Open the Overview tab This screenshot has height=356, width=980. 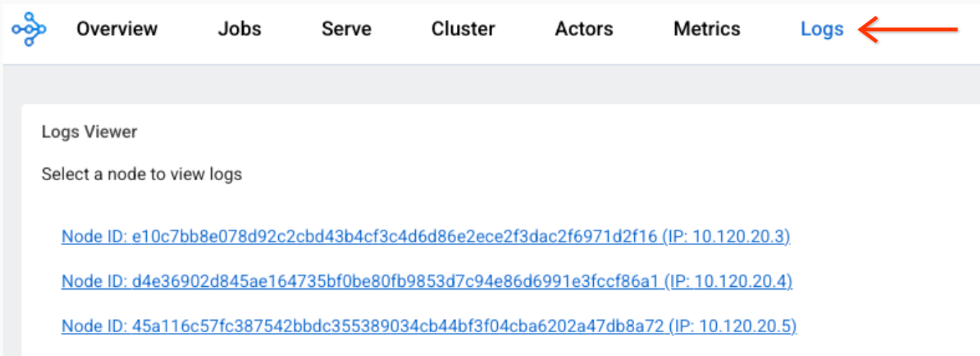pyautogui.click(x=117, y=30)
